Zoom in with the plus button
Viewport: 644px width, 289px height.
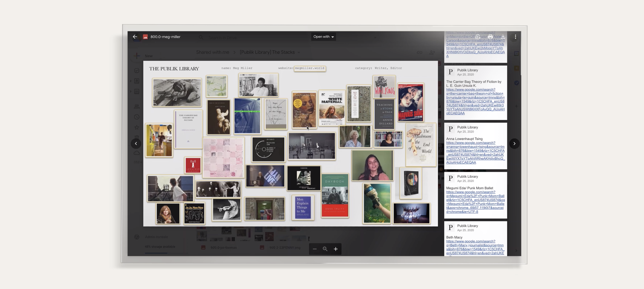coord(336,249)
